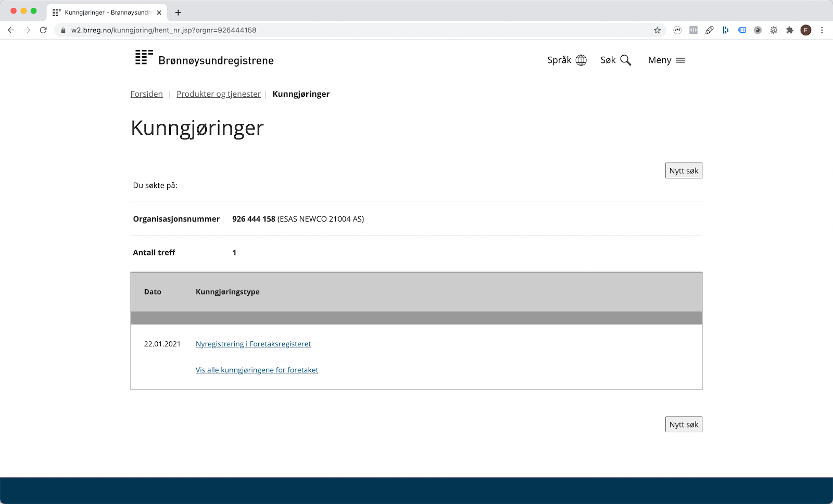Open the pencil extension icon
This screenshot has height=504, width=833.
pyautogui.click(x=710, y=30)
